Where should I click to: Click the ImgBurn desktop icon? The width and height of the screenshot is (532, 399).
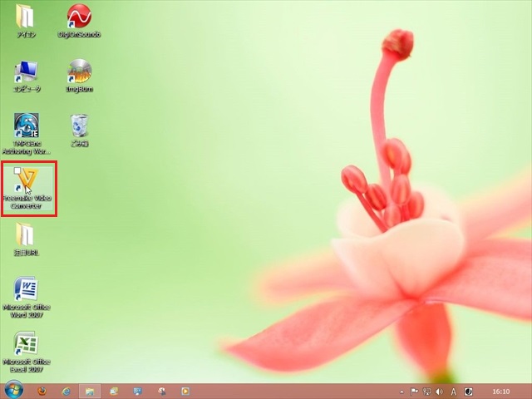point(79,73)
